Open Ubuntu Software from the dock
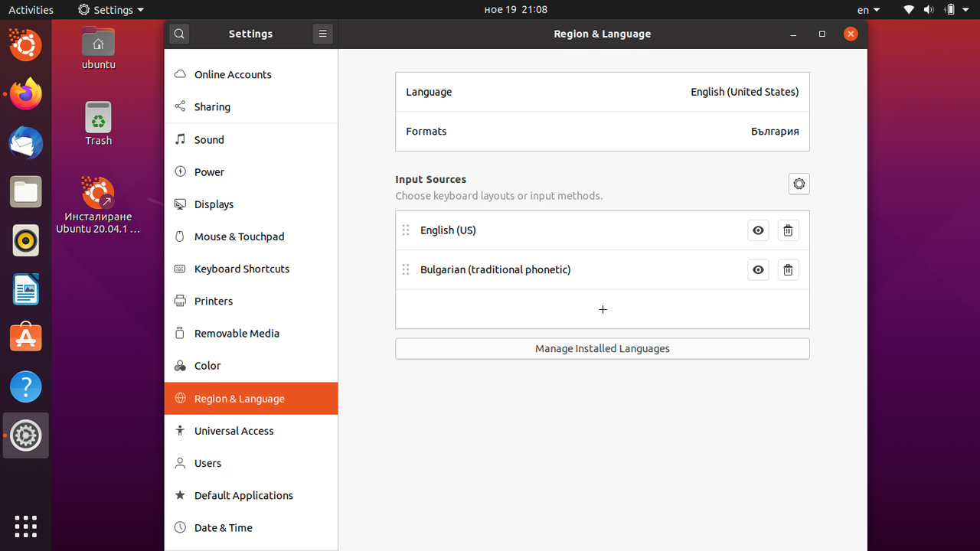980x551 pixels. pyautogui.click(x=26, y=338)
